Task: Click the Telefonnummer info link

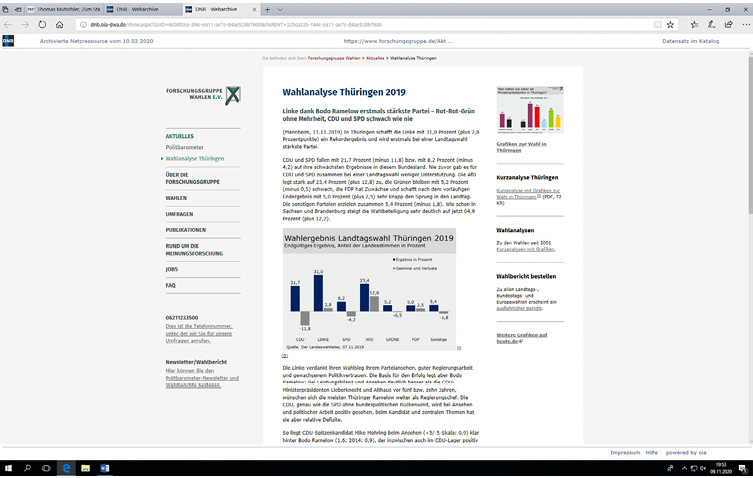Action: point(199,333)
